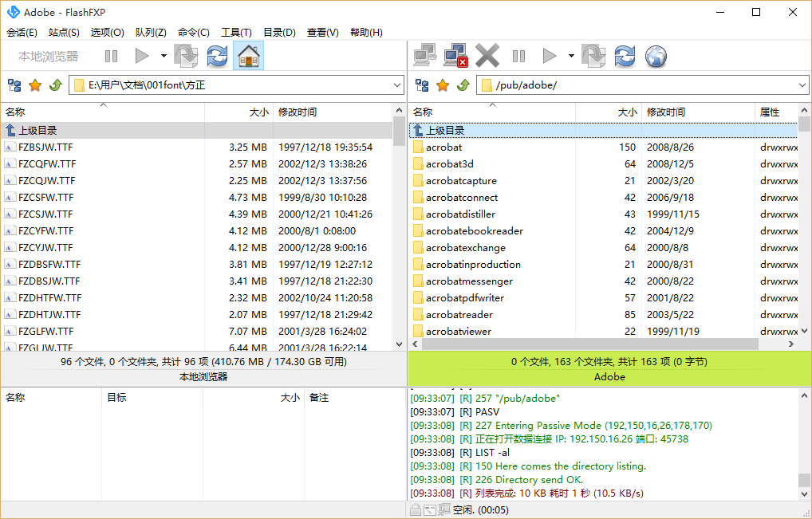Expand the remote path /pub/adobe/ dropdown
The height and width of the screenshot is (519, 812).
(802, 85)
